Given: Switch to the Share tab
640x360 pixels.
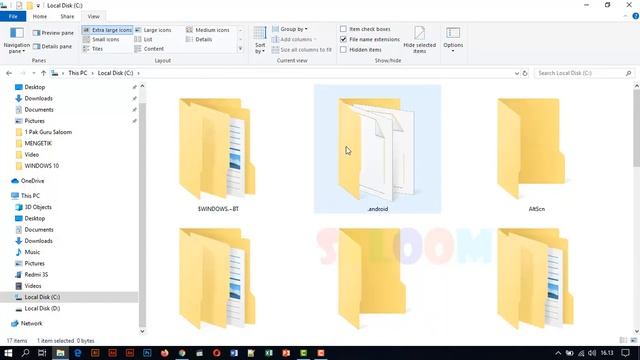Looking at the screenshot, I should (x=67, y=16).
